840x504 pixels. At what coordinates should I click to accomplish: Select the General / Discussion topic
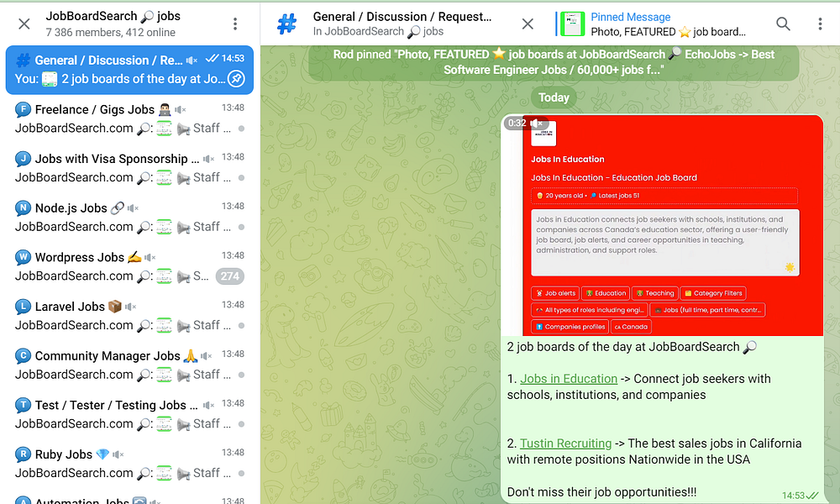[x=129, y=70]
